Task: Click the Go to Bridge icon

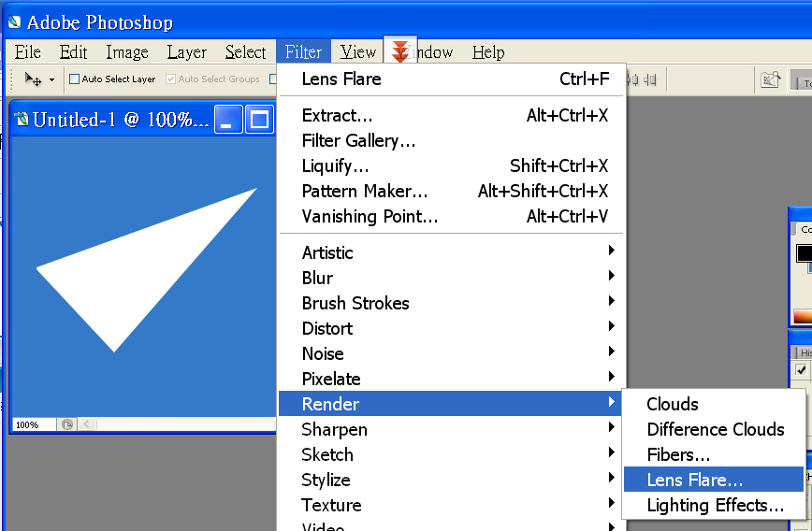Action: [x=770, y=79]
